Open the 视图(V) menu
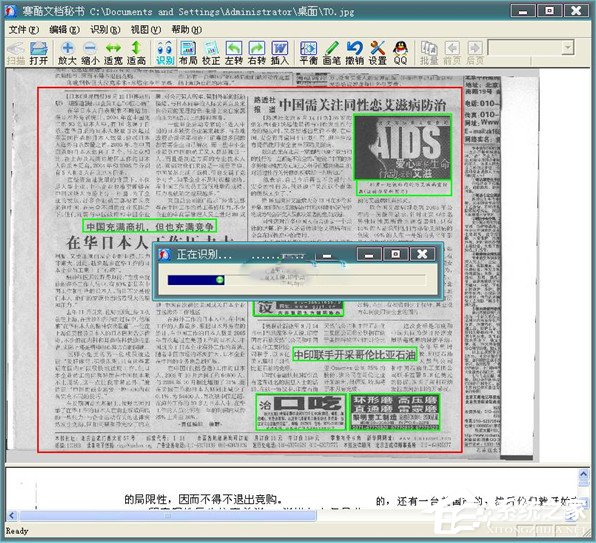Image resolution: width=596 pixels, height=543 pixels. 146,30
